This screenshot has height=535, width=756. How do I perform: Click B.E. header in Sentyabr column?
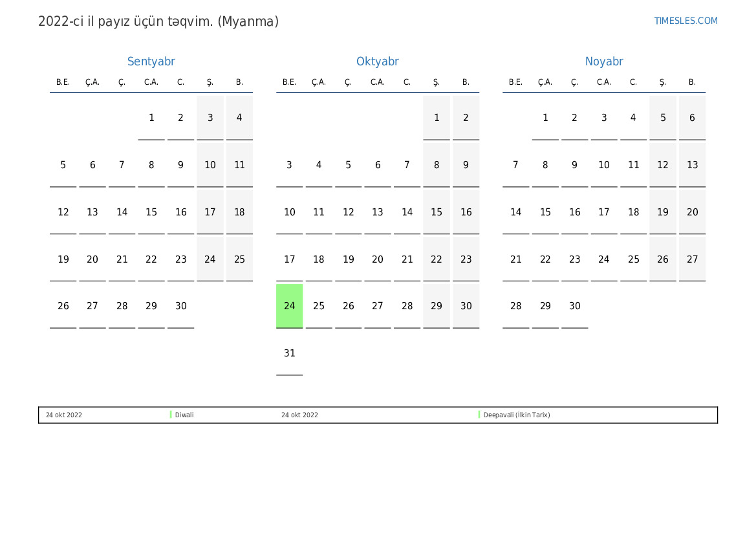pyautogui.click(x=63, y=82)
